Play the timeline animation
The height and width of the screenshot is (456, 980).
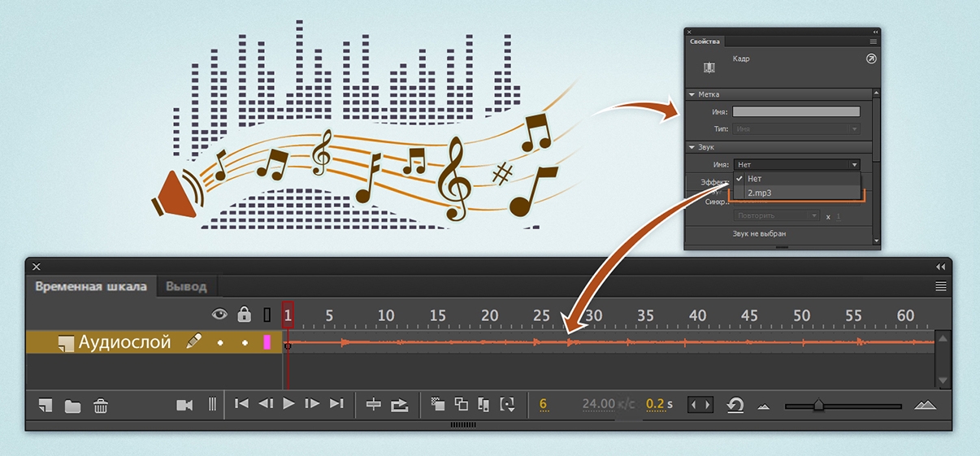click(288, 403)
